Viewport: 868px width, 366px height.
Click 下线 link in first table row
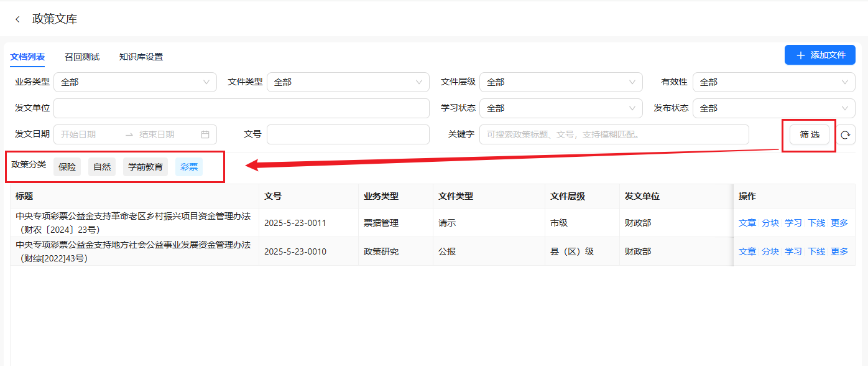[816, 223]
